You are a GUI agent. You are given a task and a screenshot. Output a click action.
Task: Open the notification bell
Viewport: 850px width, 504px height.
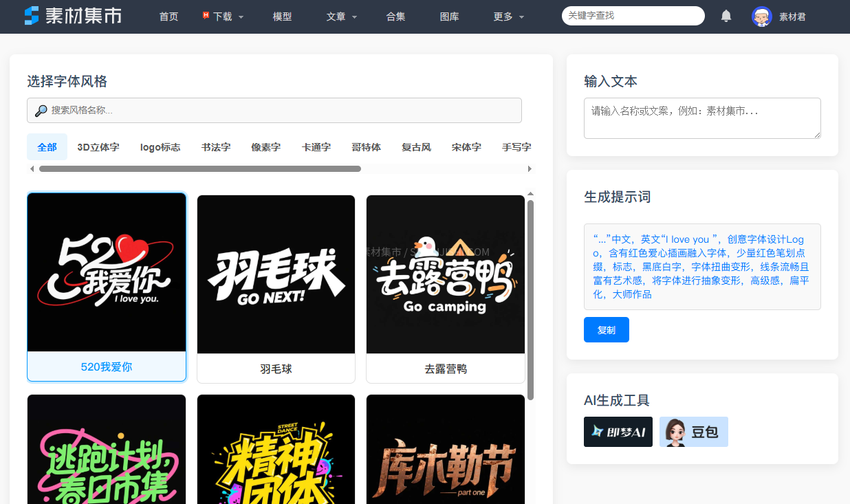point(726,16)
